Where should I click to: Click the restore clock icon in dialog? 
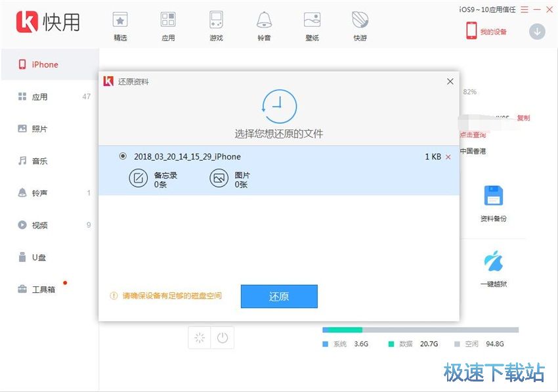[x=280, y=106]
